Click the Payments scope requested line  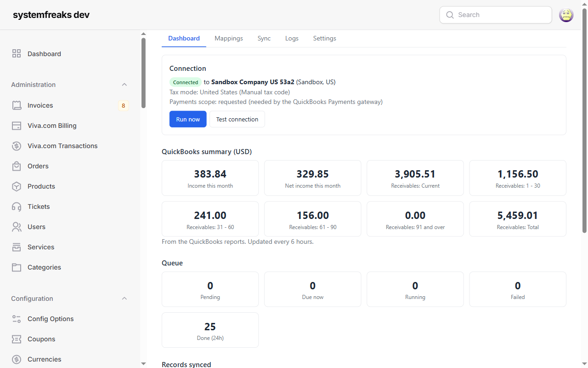276,102
